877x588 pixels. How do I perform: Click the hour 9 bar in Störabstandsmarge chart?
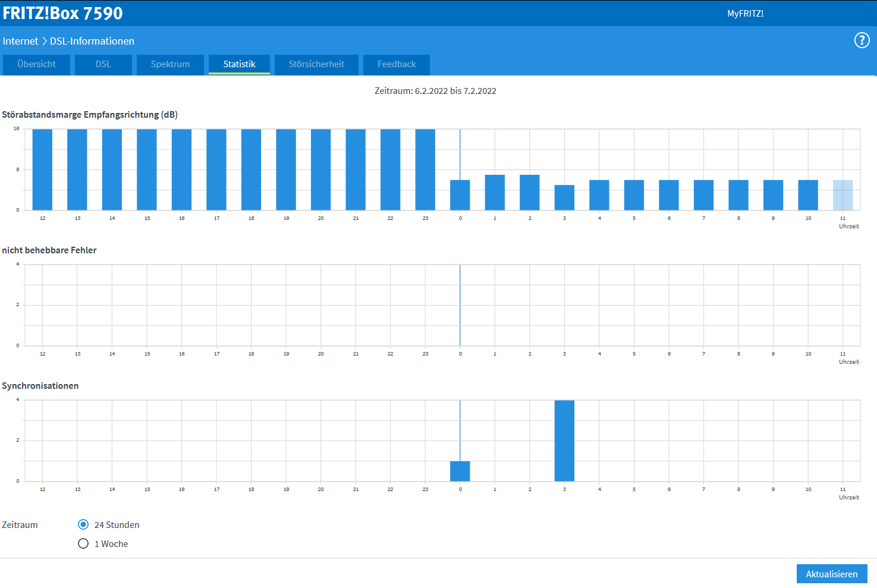click(773, 195)
